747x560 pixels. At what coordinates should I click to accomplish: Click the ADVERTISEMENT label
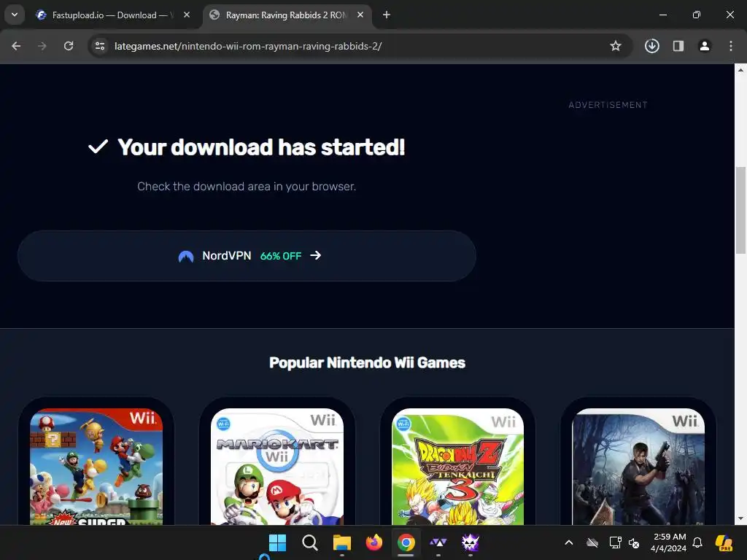608,105
